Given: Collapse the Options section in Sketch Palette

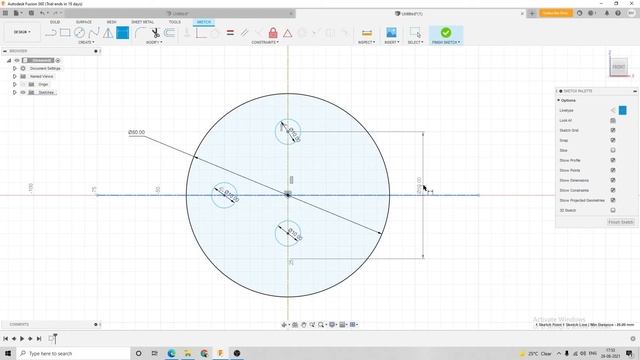Looking at the screenshot, I should (559, 100).
